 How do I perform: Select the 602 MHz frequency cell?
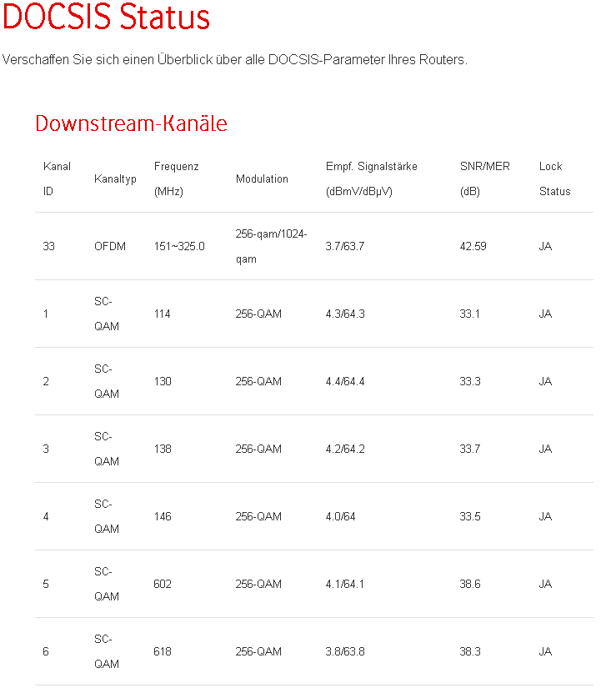(x=163, y=584)
